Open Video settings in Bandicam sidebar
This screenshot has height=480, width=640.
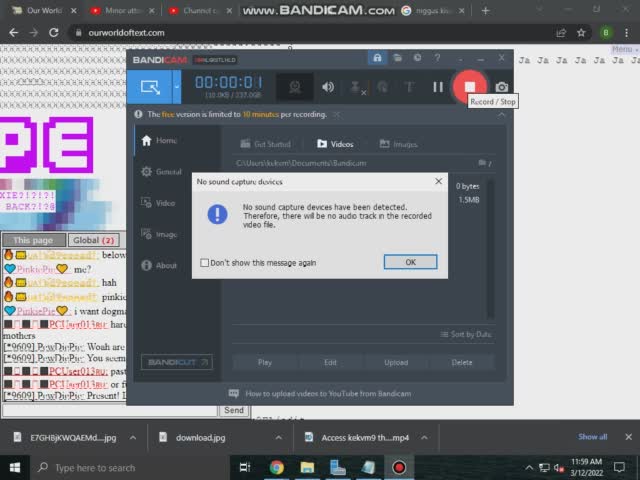tap(158, 203)
